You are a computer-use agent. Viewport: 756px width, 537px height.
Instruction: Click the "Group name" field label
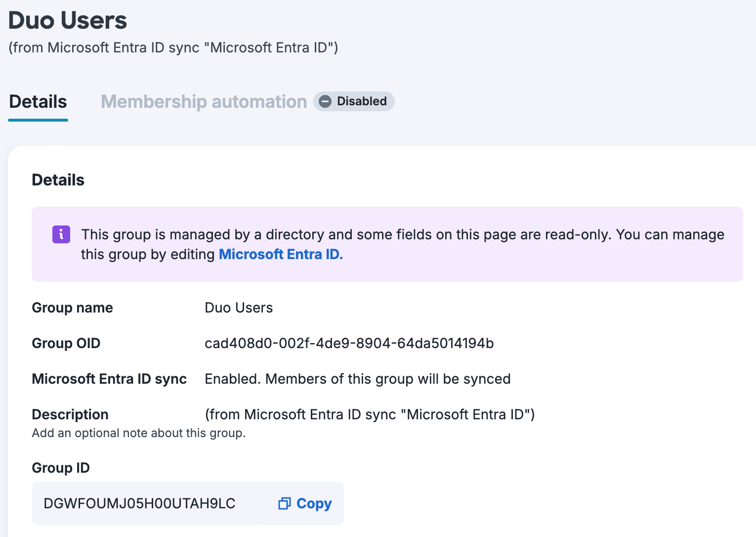tap(73, 308)
